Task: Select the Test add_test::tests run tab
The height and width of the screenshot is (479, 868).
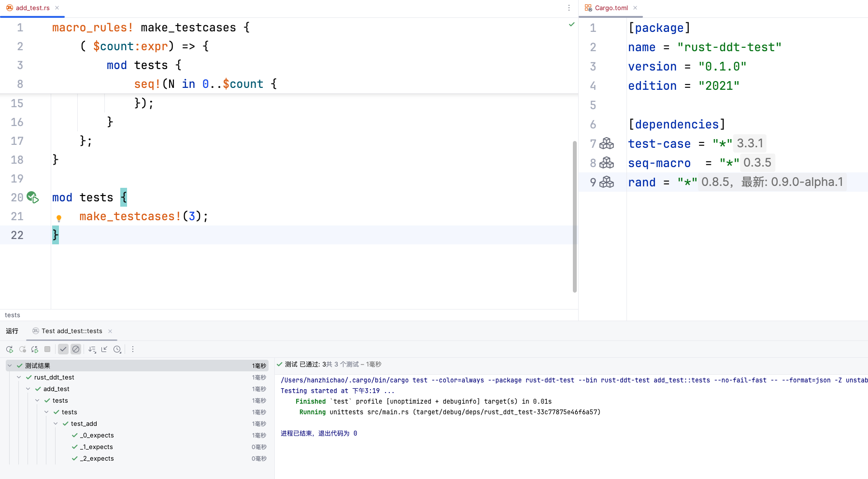Action: [72, 331]
